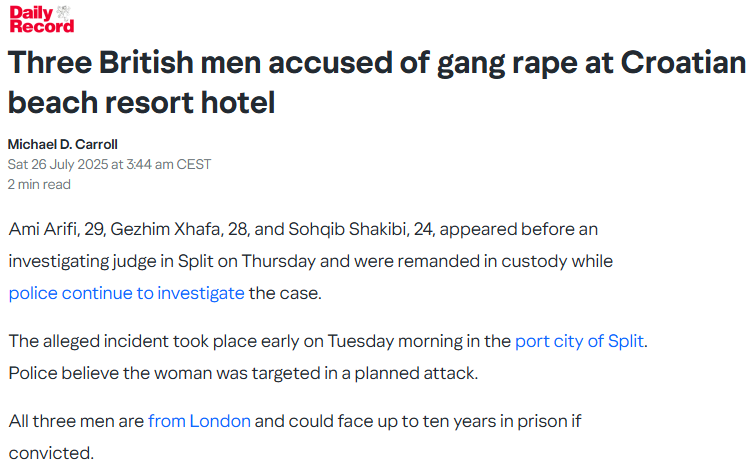
Task: Click the word "convicted" ending the article
Action: pos(48,453)
